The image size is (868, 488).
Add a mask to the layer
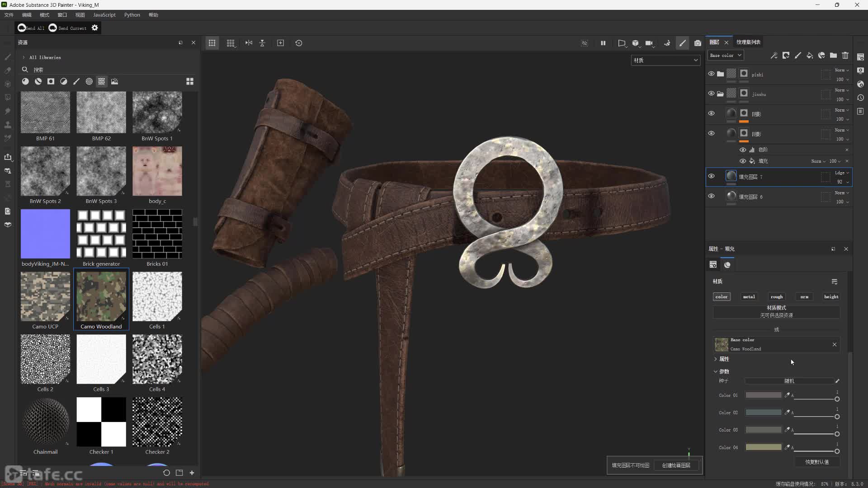pyautogui.click(x=786, y=56)
